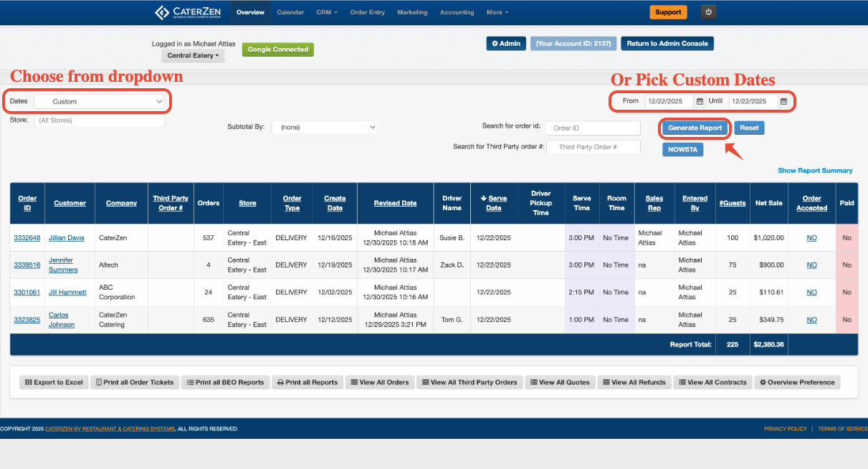Click the Google Connected button

[x=278, y=49]
